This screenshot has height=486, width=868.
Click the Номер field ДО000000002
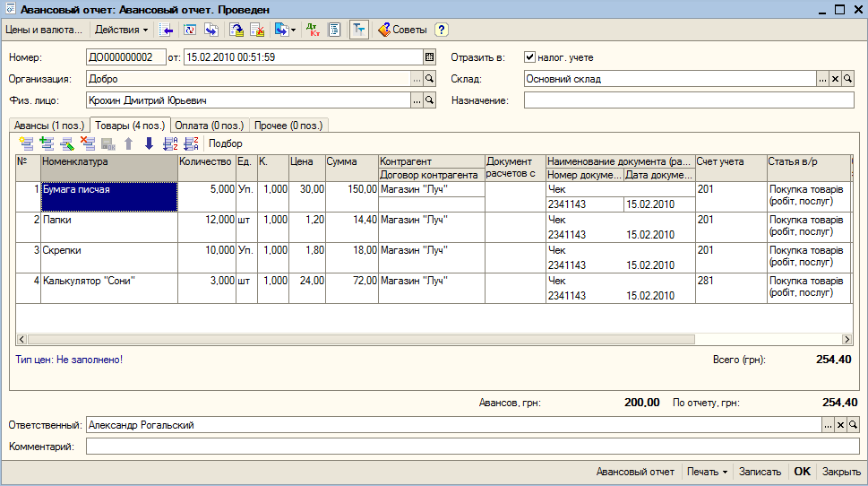(x=126, y=57)
